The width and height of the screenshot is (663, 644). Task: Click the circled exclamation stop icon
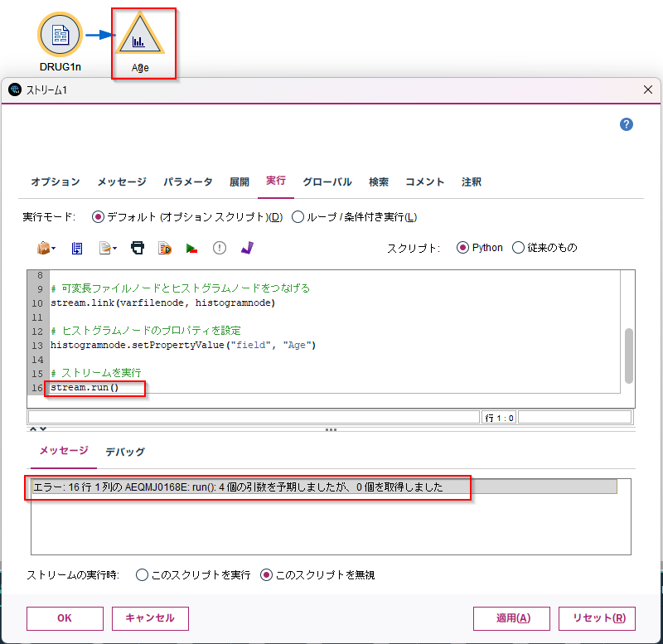[220, 248]
